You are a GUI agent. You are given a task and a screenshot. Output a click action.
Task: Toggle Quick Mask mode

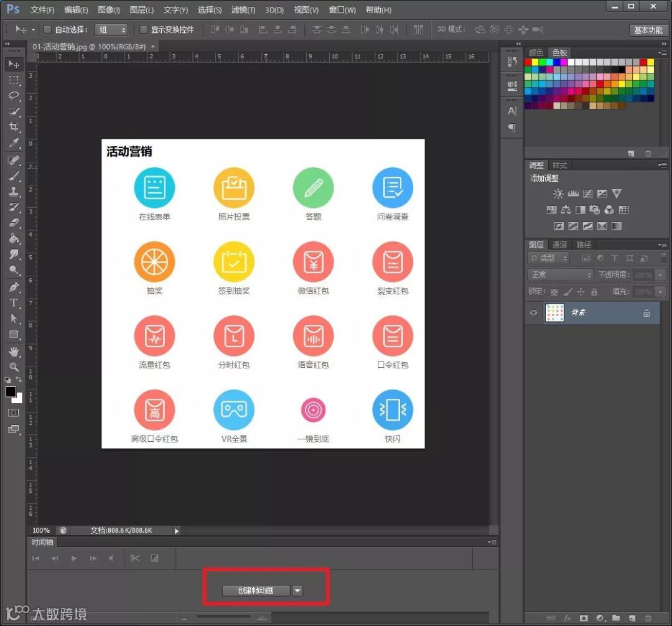click(x=14, y=413)
